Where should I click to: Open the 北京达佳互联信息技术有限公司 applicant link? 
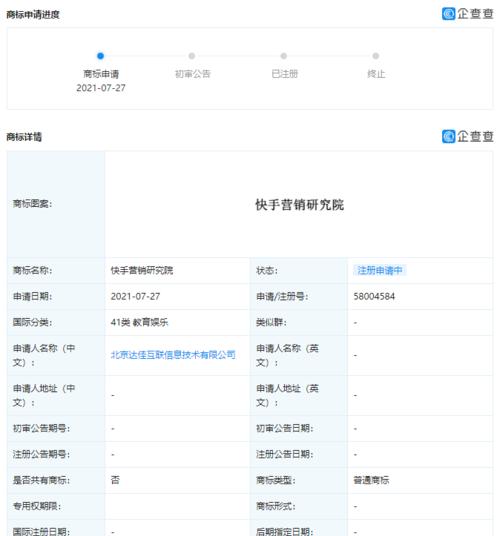173,355
